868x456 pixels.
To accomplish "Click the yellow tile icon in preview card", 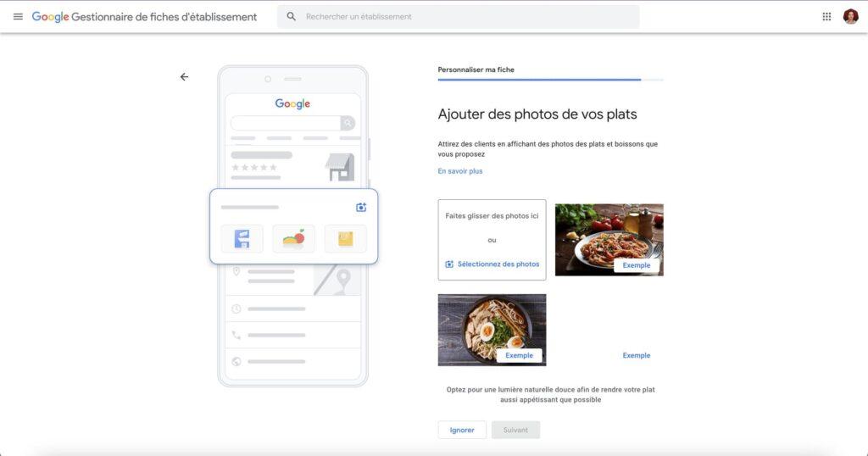I will click(346, 238).
